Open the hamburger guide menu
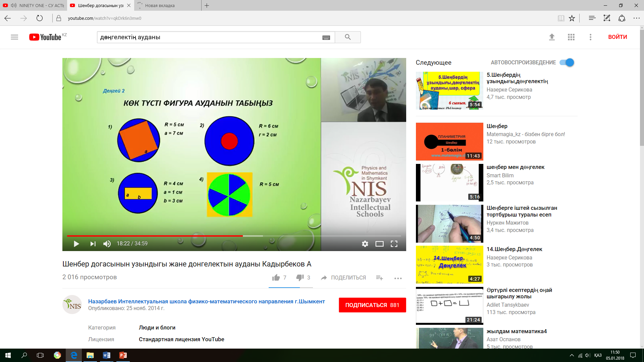Viewport: 644px width, 362px height. pos(14,37)
